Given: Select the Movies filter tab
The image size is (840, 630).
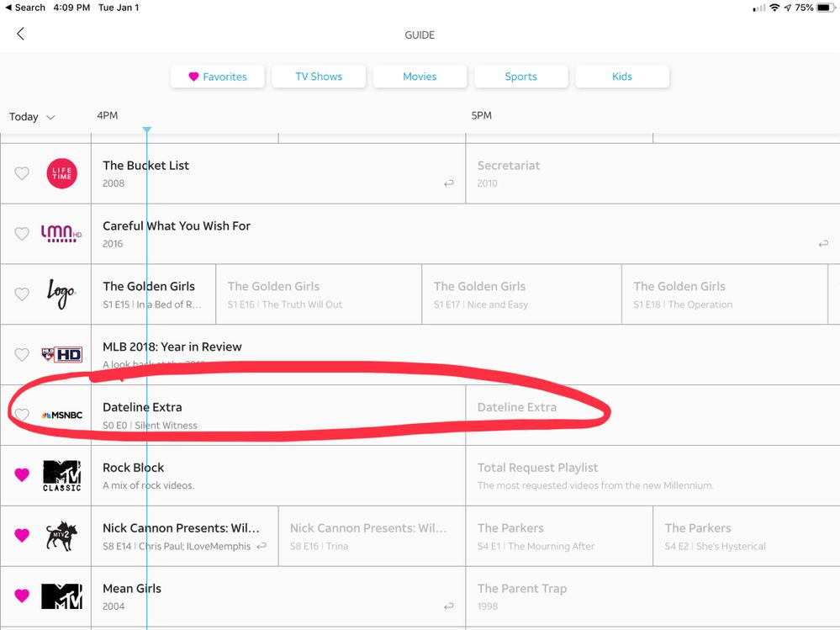Looking at the screenshot, I should [420, 77].
